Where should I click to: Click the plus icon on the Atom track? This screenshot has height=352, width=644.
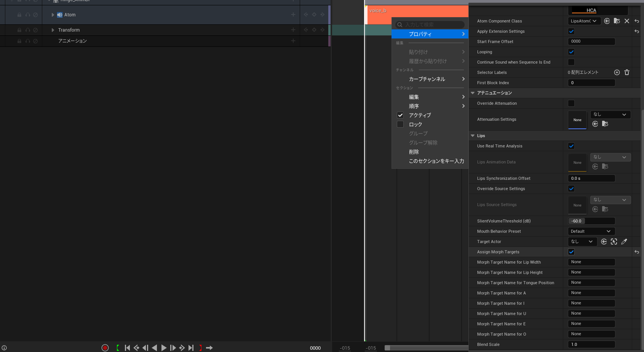click(293, 14)
